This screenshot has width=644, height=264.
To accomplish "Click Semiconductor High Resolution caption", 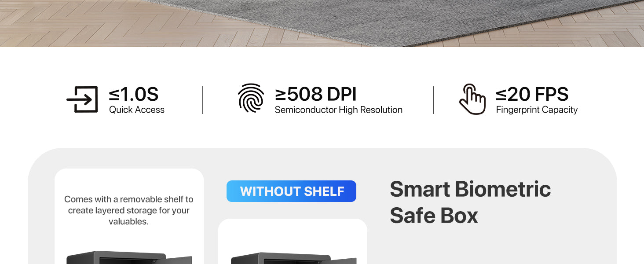I will tap(339, 110).
